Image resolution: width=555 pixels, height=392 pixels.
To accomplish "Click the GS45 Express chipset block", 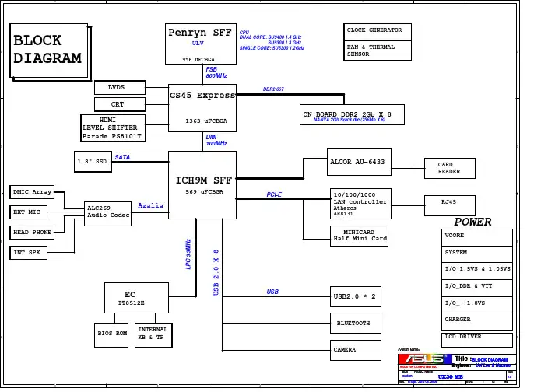I will point(202,107).
